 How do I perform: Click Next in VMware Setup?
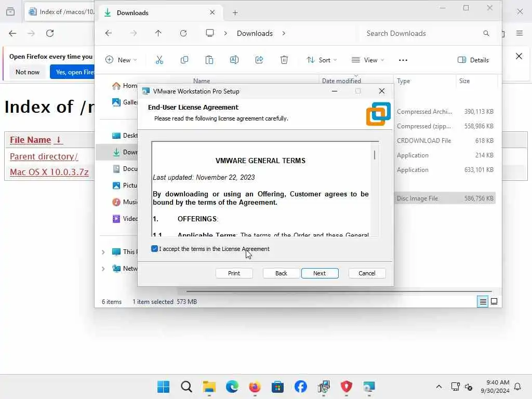320,273
